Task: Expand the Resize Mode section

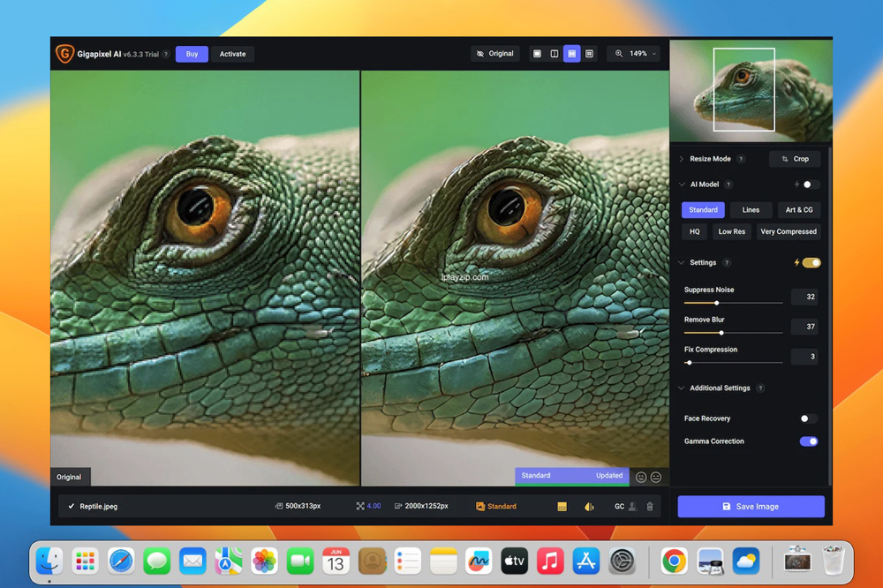Action: [682, 159]
